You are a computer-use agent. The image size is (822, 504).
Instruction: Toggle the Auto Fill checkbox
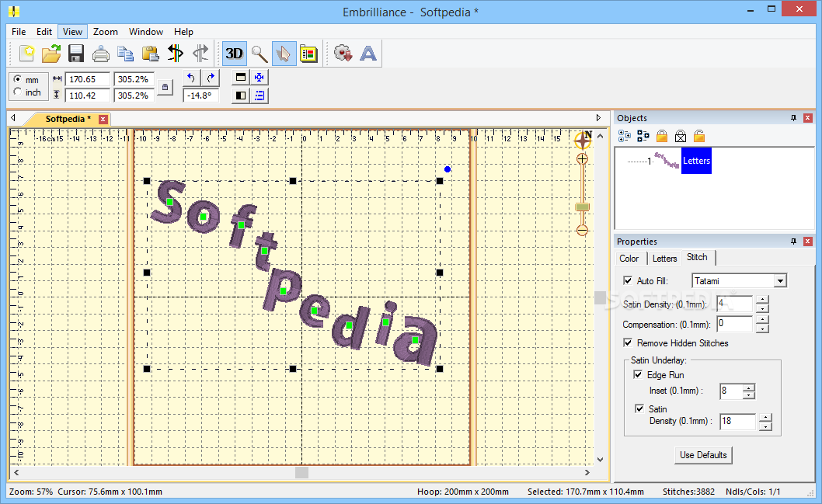tap(628, 280)
